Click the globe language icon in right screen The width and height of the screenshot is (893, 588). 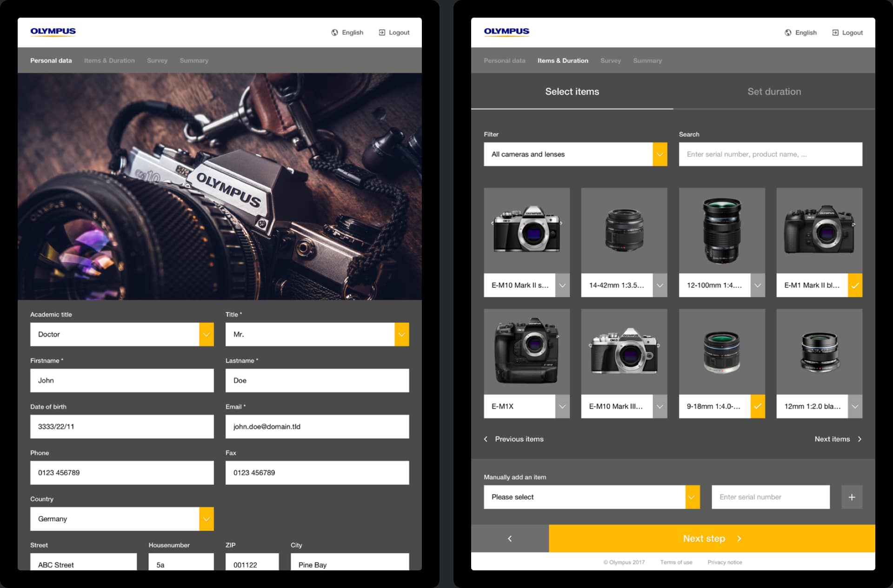tap(788, 33)
